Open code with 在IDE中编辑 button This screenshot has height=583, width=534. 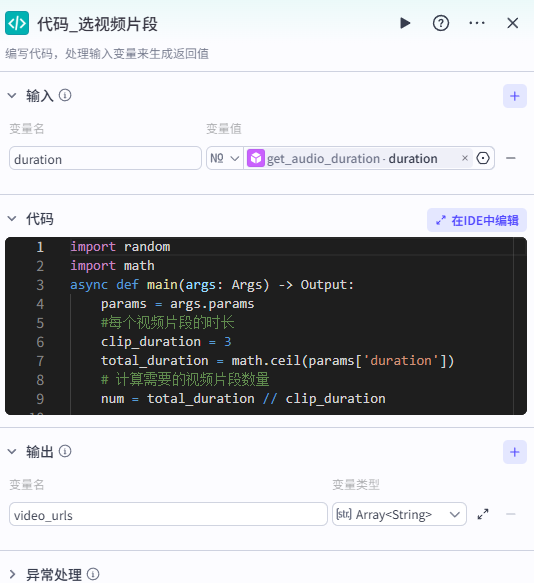[477, 220]
